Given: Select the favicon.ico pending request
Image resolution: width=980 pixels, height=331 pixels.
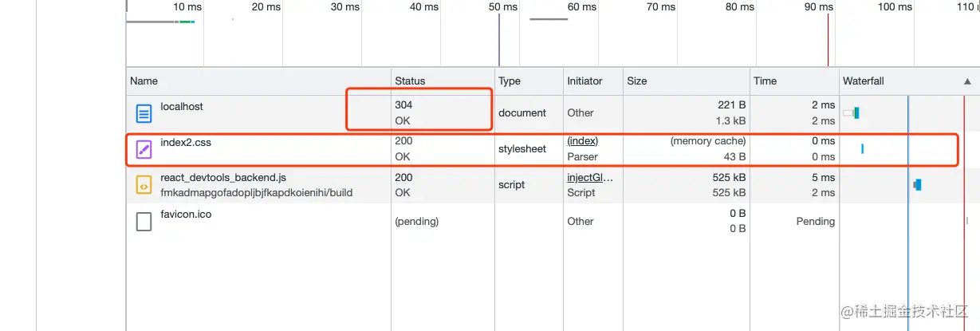Looking at the screenshot, I should pos(186,214).
